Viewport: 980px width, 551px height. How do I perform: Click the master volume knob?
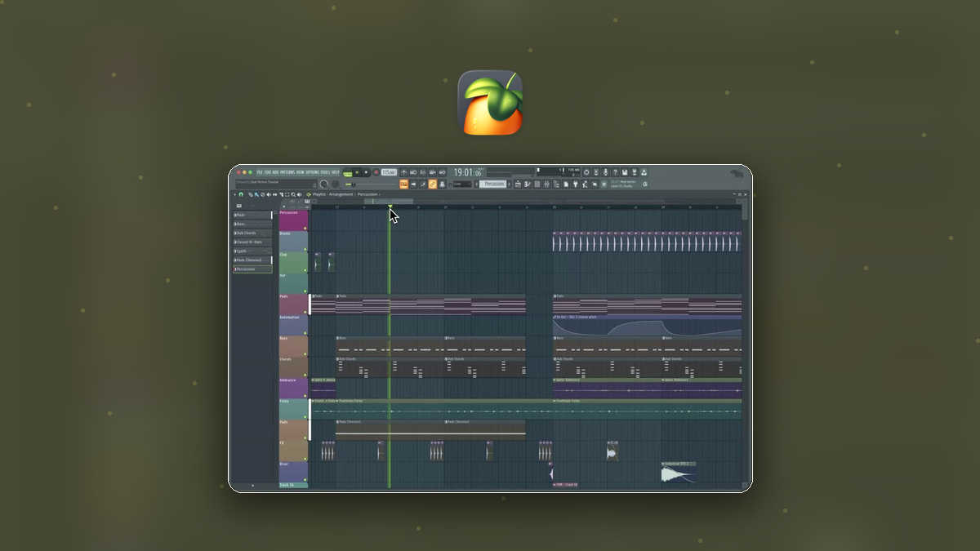tap(323, 184)
